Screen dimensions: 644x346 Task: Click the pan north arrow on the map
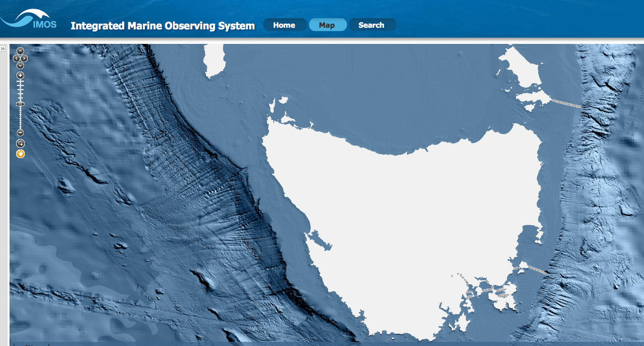(19, 50)
